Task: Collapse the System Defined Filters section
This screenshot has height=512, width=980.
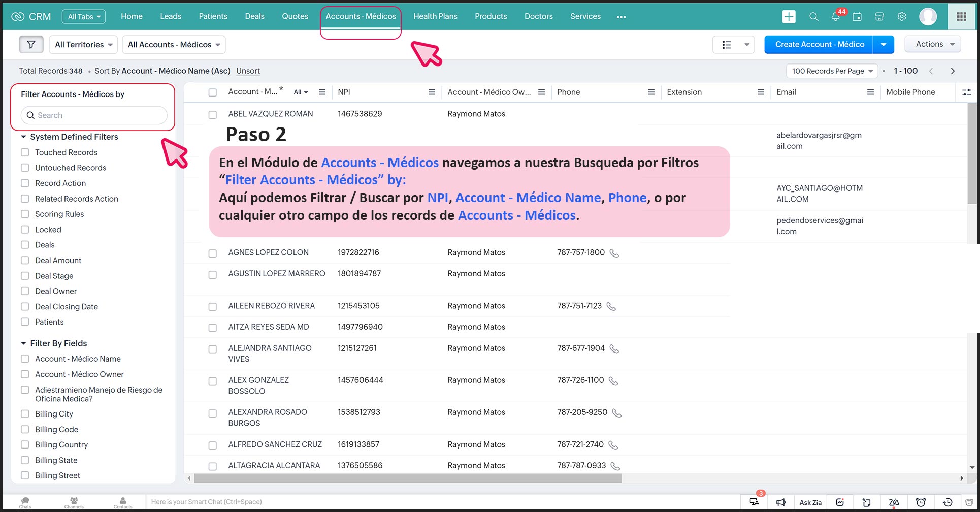Action: [23, 137]
